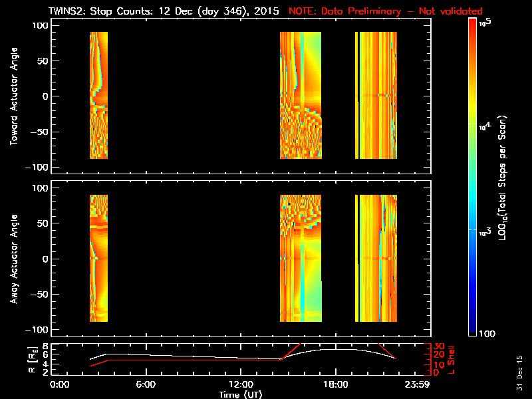Click the 'Away Actuator Angle' axis label
532x399 pixels.
(14, 259)
